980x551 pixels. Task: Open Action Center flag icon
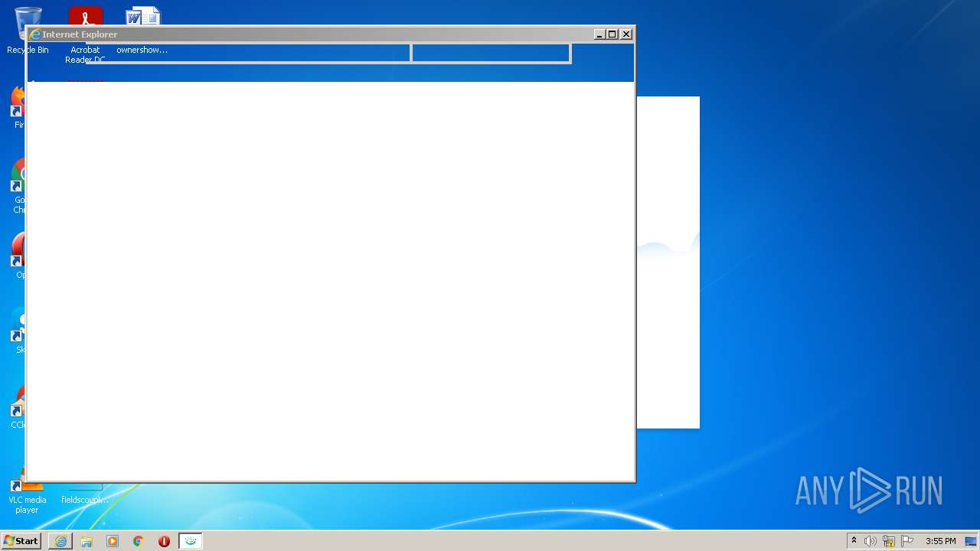click(907, 541)
